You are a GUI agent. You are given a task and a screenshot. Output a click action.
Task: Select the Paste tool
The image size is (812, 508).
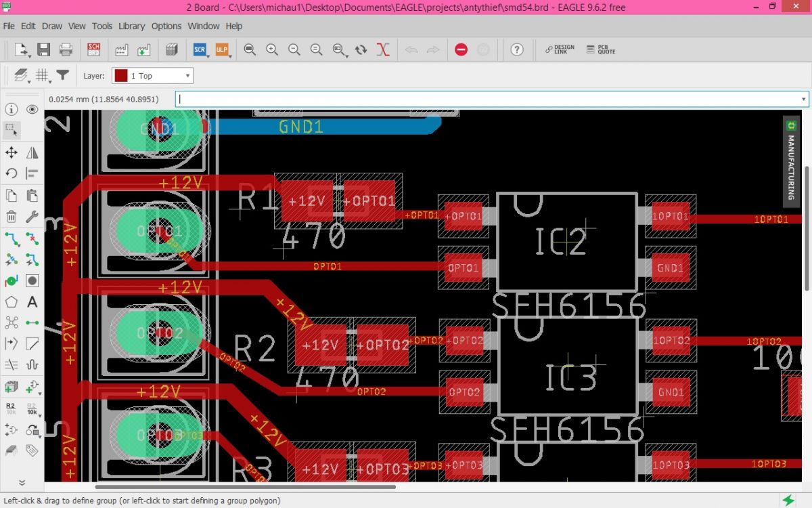tap(32, 196)
